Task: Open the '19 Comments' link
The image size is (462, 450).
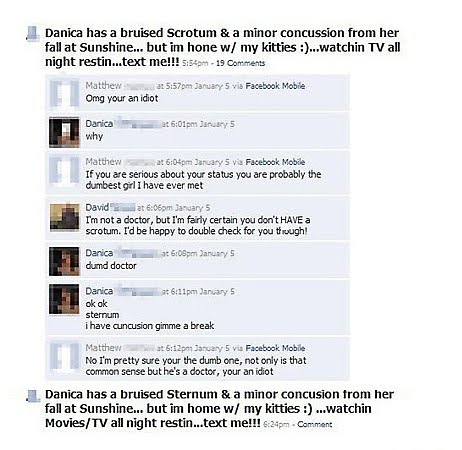Action: pyautogui.click(x=240, y=63)
